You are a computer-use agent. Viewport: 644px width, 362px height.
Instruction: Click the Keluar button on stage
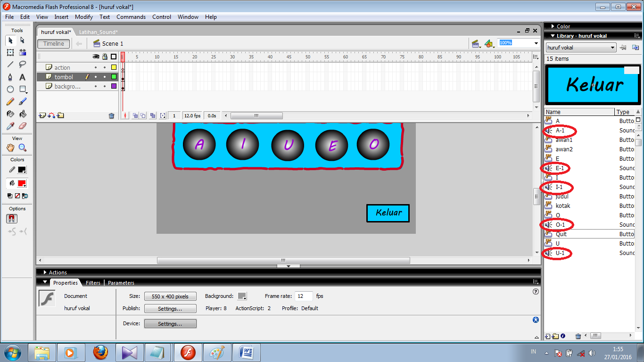[388, 213]
